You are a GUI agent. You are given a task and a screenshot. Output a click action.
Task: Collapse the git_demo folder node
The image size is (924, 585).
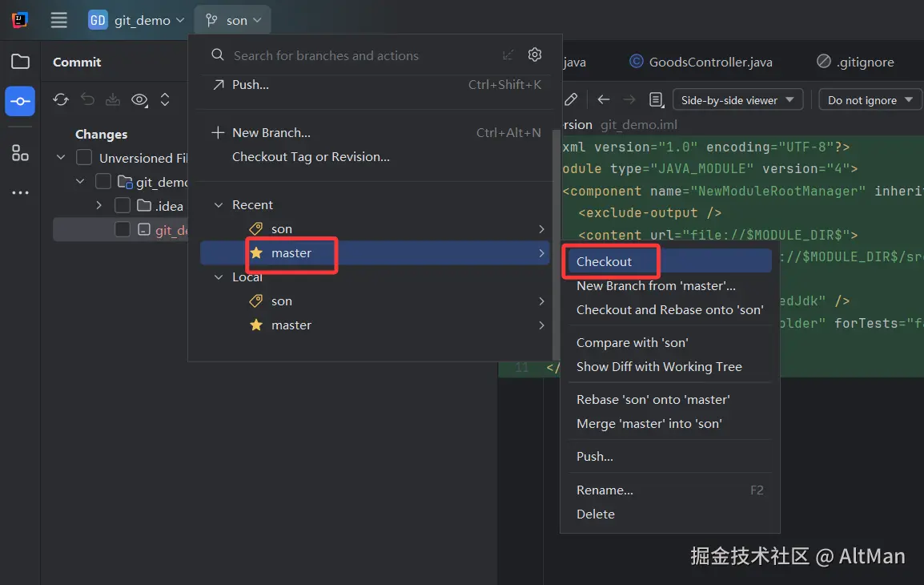point(80,182)
